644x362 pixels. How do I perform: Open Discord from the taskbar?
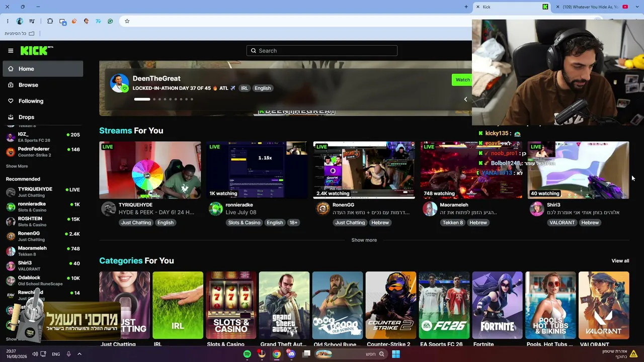point(291,354)
